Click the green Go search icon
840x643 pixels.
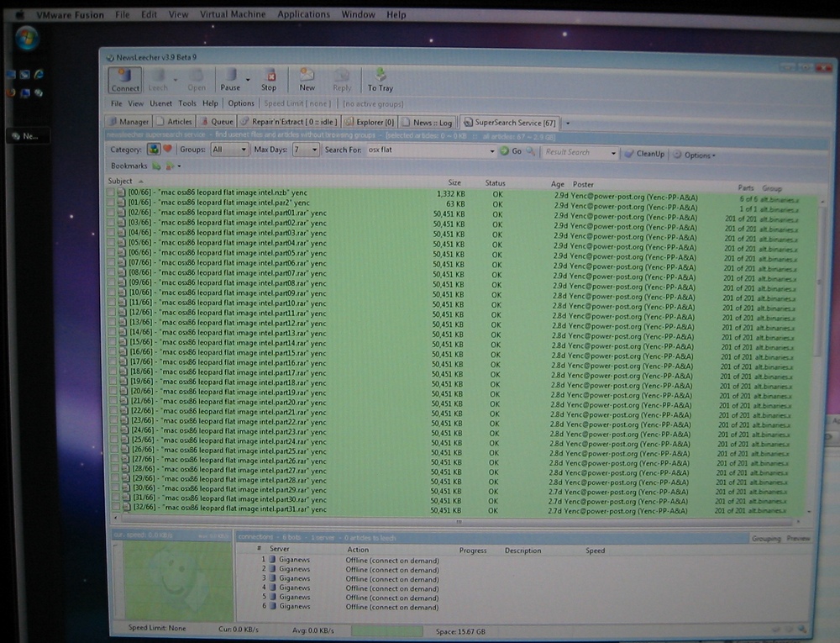pyautogui.click(x=504, y=151)
